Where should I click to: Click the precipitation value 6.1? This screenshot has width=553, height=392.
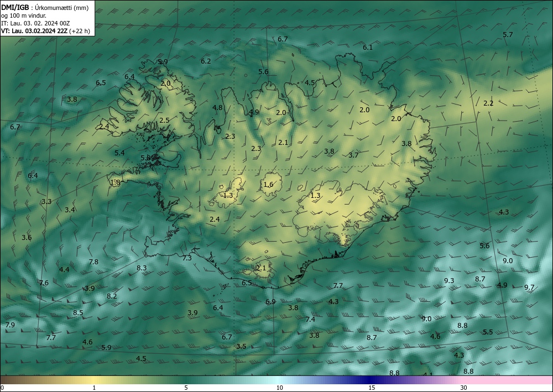click(x=368, y=47)
